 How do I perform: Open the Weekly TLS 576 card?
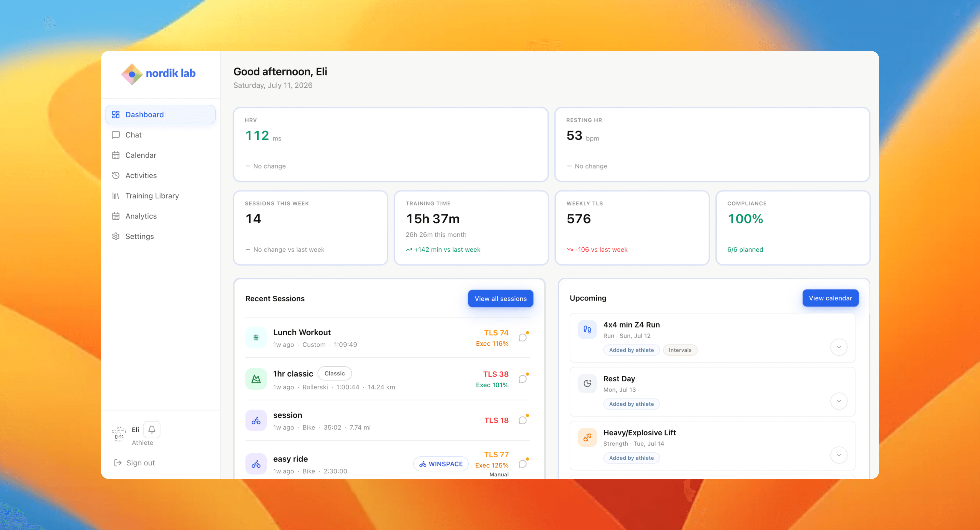click(x=632, y=227)
